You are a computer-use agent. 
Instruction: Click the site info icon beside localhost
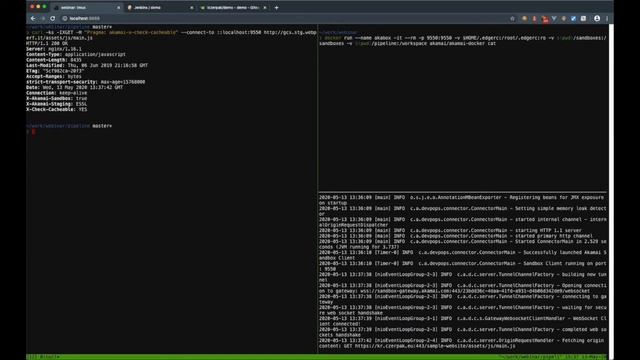pos(64,18)
